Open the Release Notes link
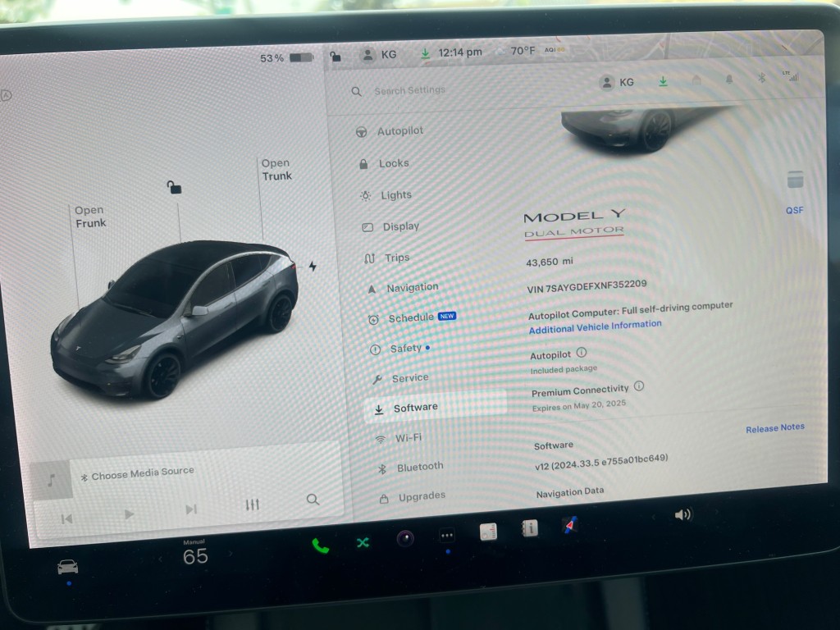The image size is (840, 630). click(x=775, y=428)
